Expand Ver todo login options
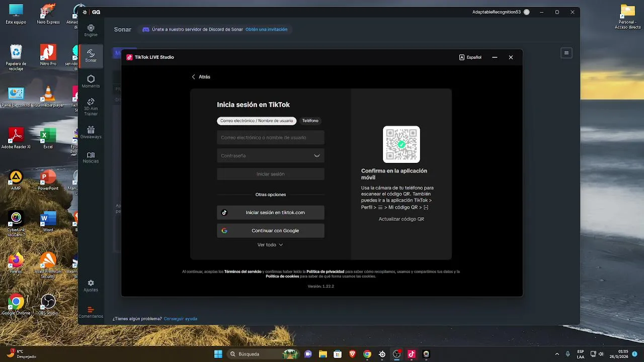The height and width of the screenshot is (362, 644). 270,245
